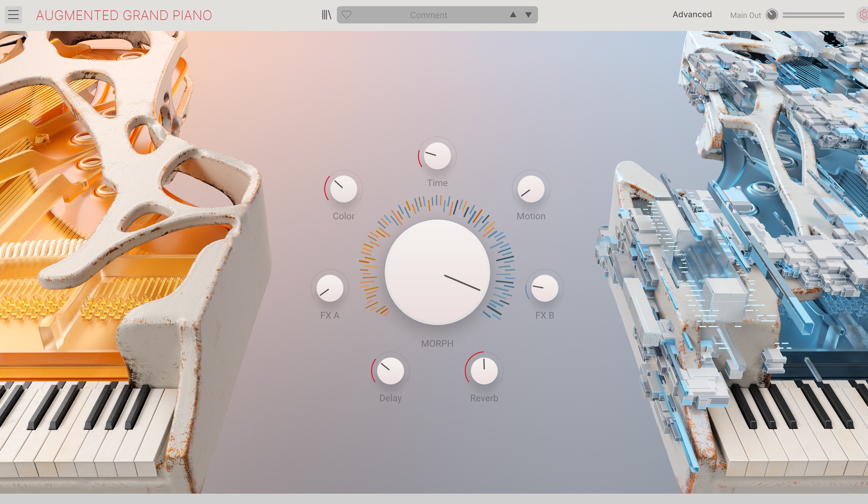Click the Main Out level meter bar
Image resolution: width=868 pixels, height=504 pixels.
click(813, 15)
